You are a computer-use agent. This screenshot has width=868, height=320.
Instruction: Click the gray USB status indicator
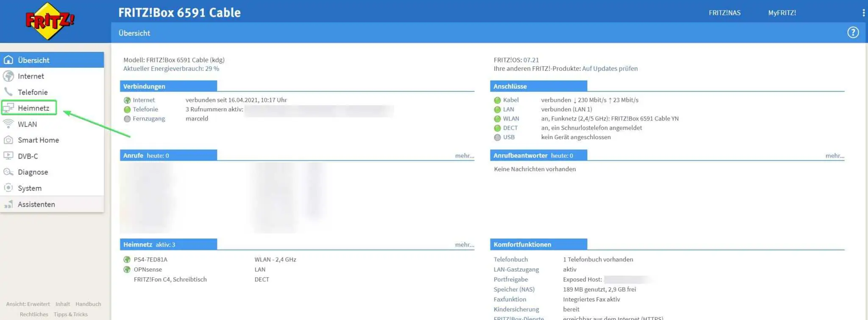pyautogui.click(x=498, y=138)
